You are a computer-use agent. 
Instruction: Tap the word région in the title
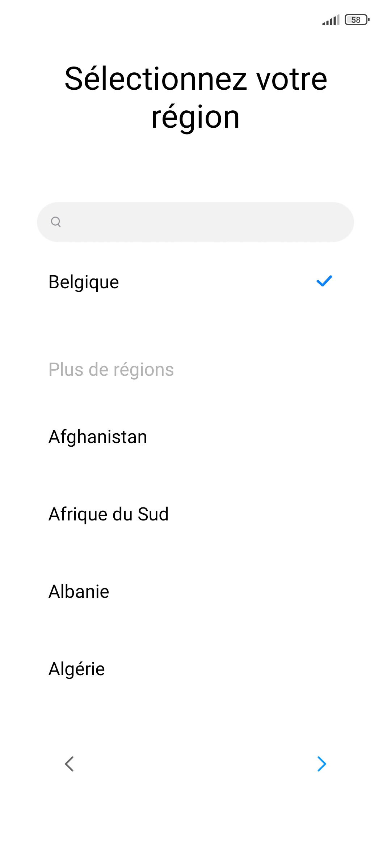point(195,118)
